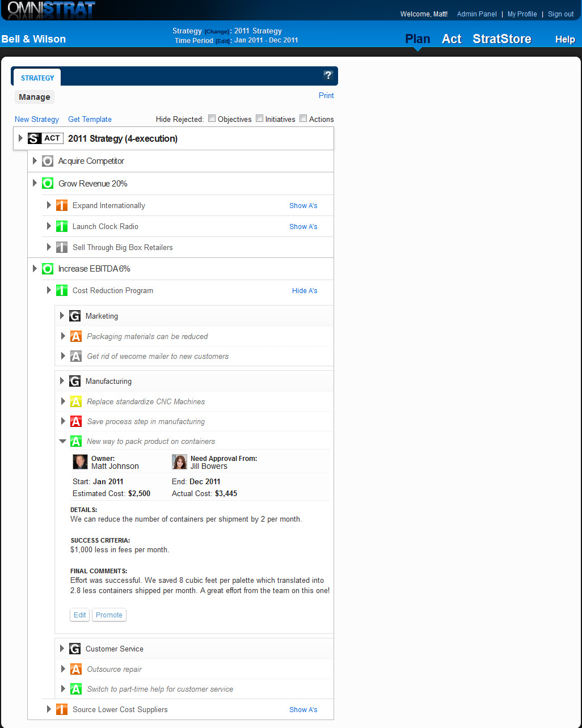Click the G group icon for Manufacturing
The width and height of the screenshot is (582, 728).
point(75,381)
